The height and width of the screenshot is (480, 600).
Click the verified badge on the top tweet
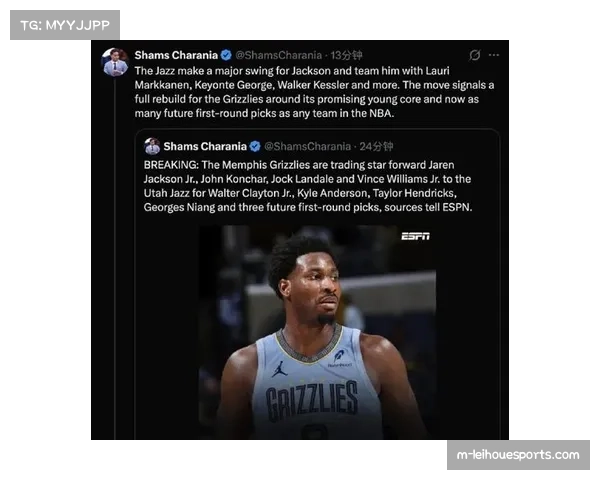click(x=226, y=55)
